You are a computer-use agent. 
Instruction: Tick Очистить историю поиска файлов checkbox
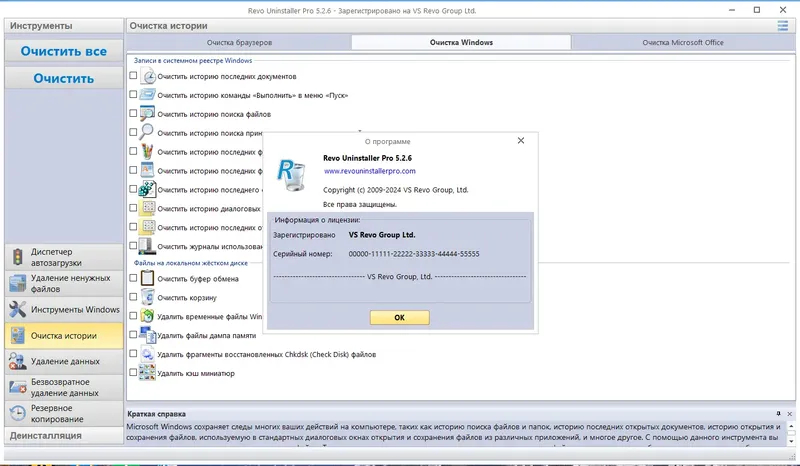point(133,113)
